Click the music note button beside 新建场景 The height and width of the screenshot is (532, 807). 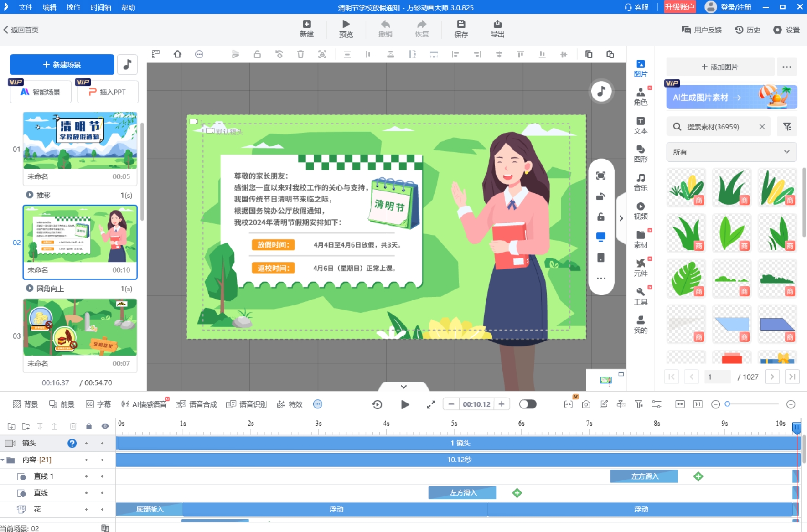click(128, 64)
